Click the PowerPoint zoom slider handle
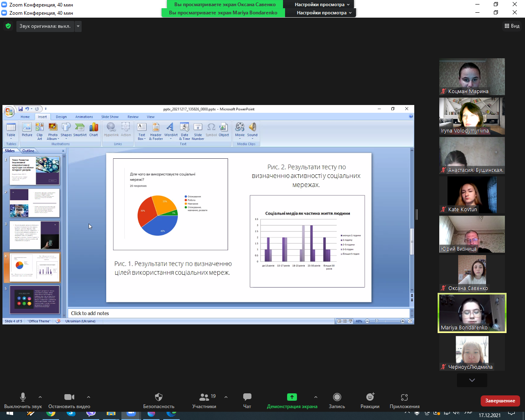 pos(377,321)
